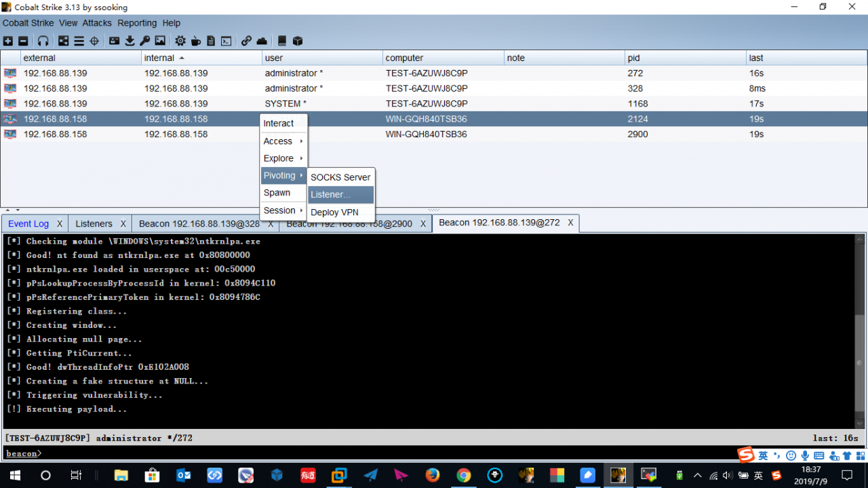Image resolution: width=868 pixels, height=488 pixels.
Task: Click the beacon icon in pid 1168 row
Action: pyautogui.click(x=10, y=104)
